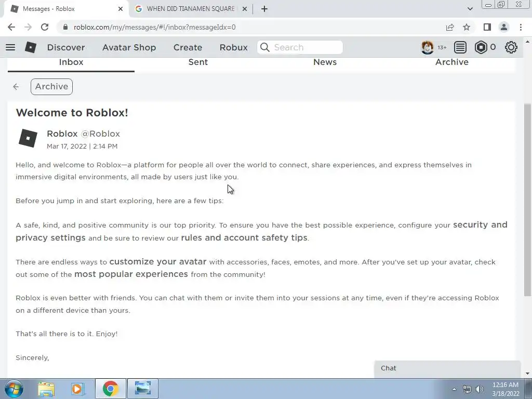This screenshot has width=532, height=399.
Task: Click the Chrome taskbar icon
Action: (x=110, y=389)
